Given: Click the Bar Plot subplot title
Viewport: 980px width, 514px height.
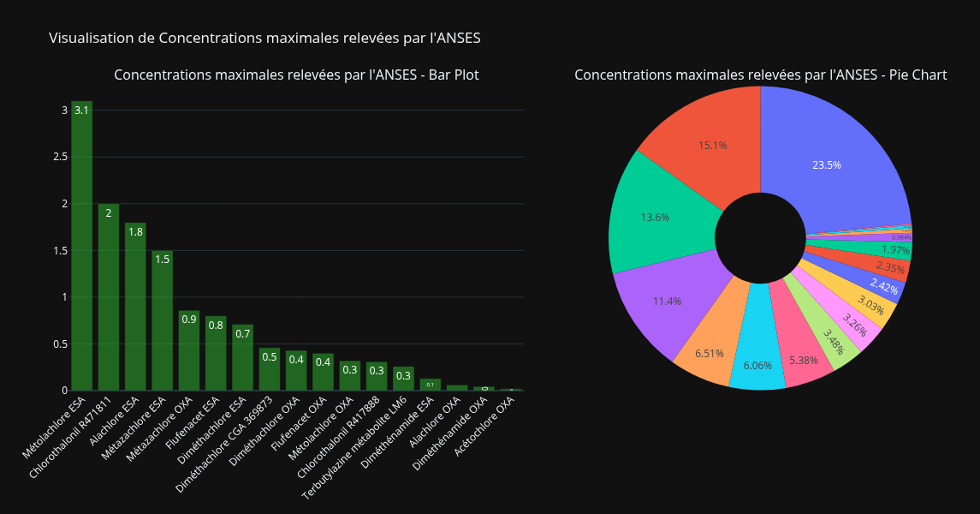Looking at the screenshot, I should pos(296,75).
